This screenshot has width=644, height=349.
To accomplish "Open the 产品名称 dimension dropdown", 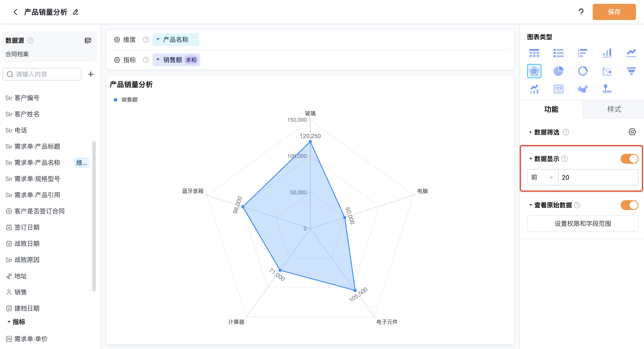I will pos(175,40).
